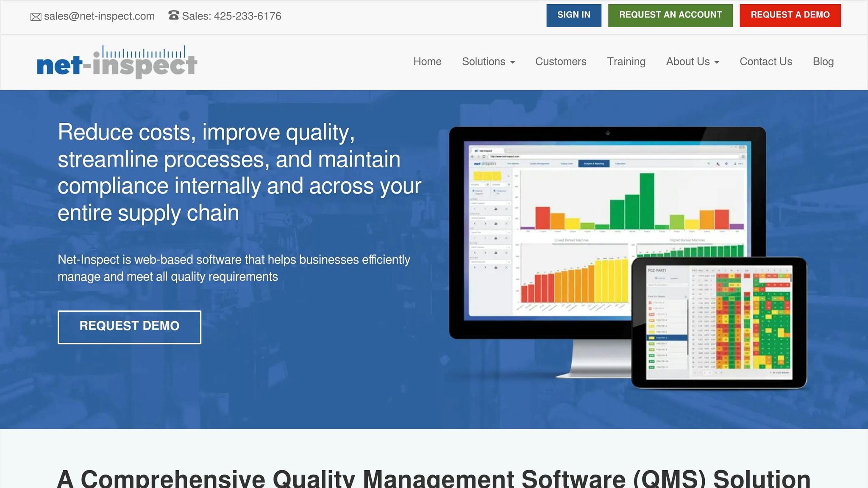Viewport: 868px width, 488px height.
Task: Expand the About Us dropdown
Action: pyautogui.click(x=693, y=62)
